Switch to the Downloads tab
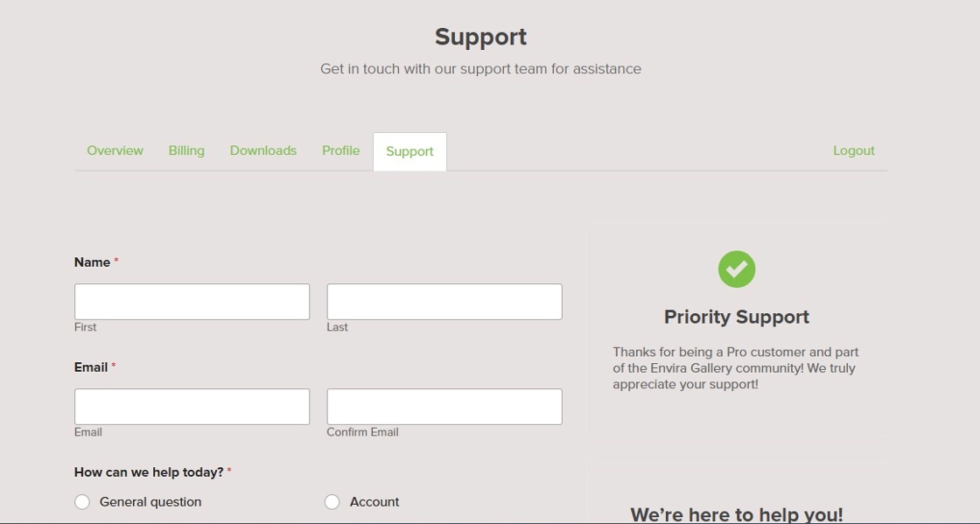980x524 pixels. 263,150
